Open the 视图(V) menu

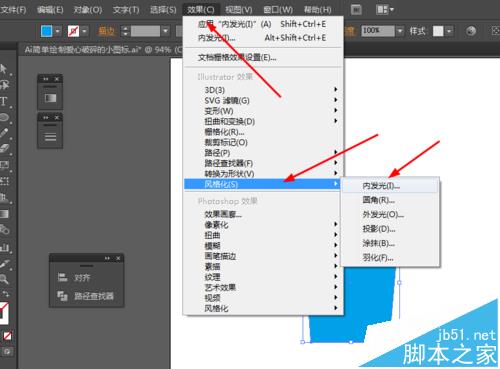(239, 10)
